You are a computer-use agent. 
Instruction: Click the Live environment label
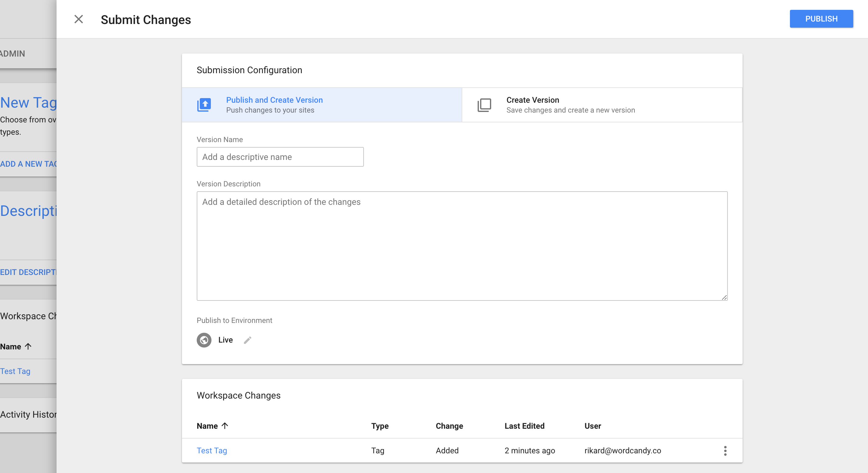(225, 340)
